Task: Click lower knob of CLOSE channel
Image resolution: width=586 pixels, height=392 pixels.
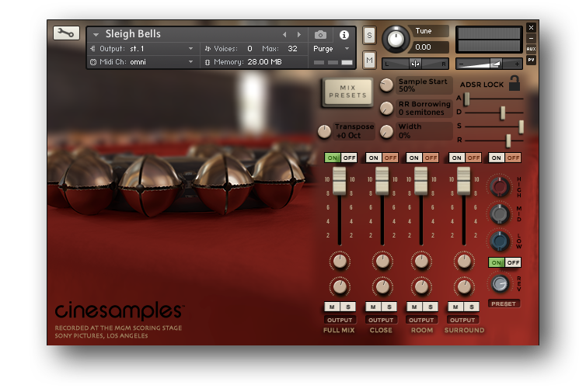Action: pos(382,286)
